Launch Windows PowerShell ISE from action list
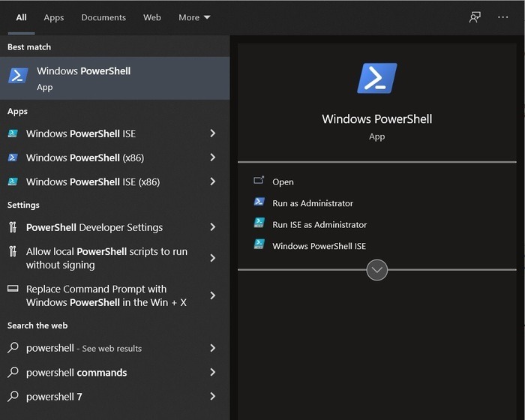 (319, 246)
